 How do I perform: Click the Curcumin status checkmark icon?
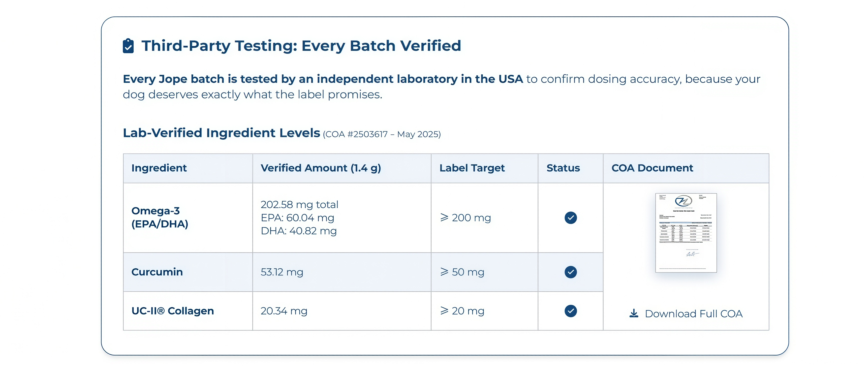(x=570, y=272)
